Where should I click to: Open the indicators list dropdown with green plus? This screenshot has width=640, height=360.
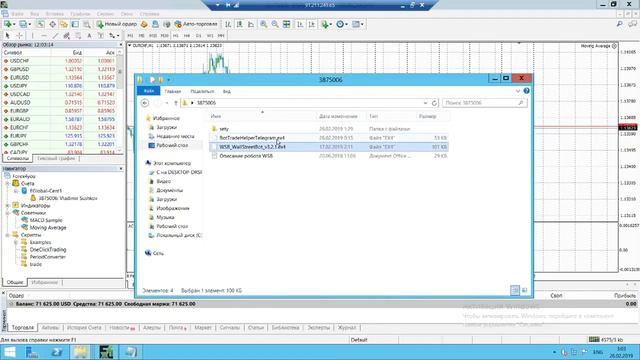(x=326, y=24)
